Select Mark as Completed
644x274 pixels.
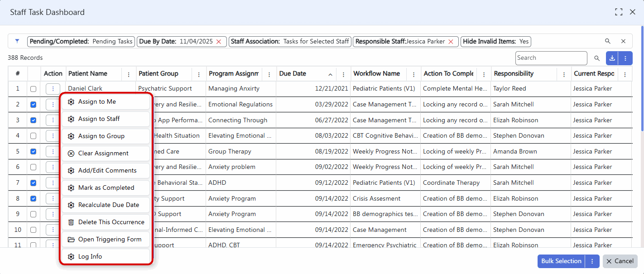[106, 188]
